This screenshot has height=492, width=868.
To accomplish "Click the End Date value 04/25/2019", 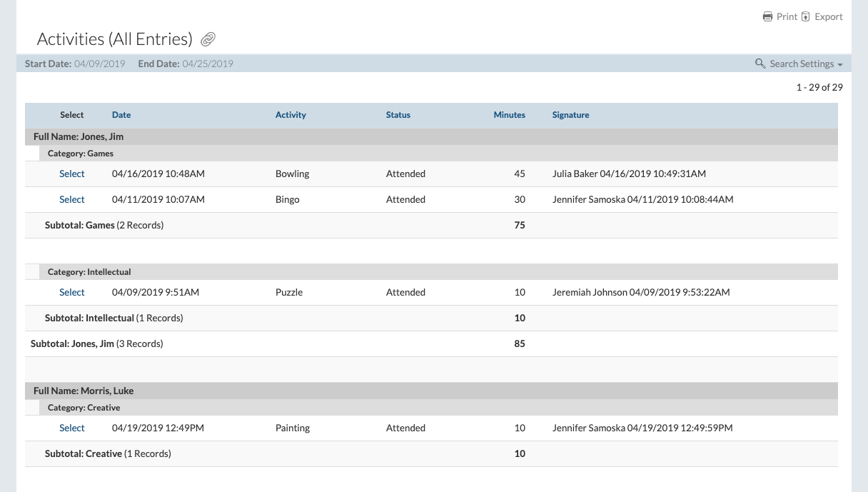I will 208,64.
